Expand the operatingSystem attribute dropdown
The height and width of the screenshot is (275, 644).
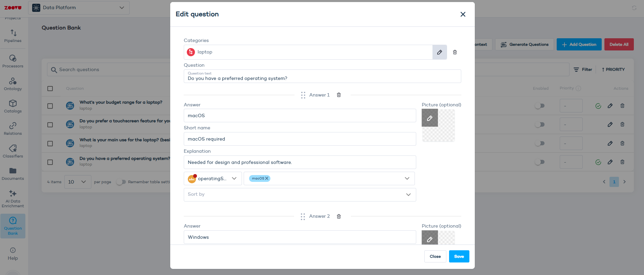click(x=235, y=178)
